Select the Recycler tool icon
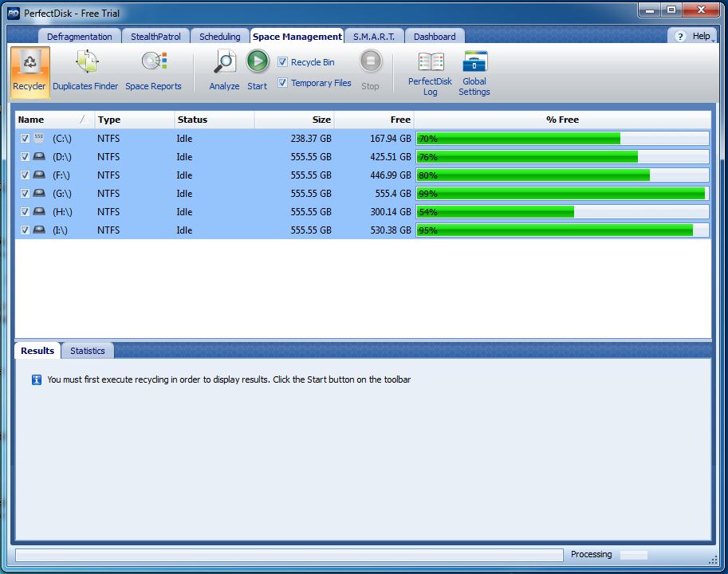 click(30, 64)
